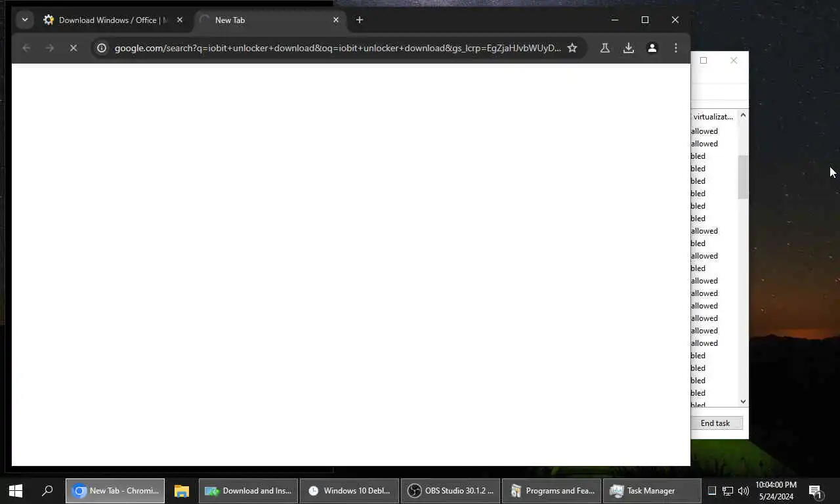Maximize the Task Manager window behind
This screenshot has height=504, width=840.
coord(703,60)
